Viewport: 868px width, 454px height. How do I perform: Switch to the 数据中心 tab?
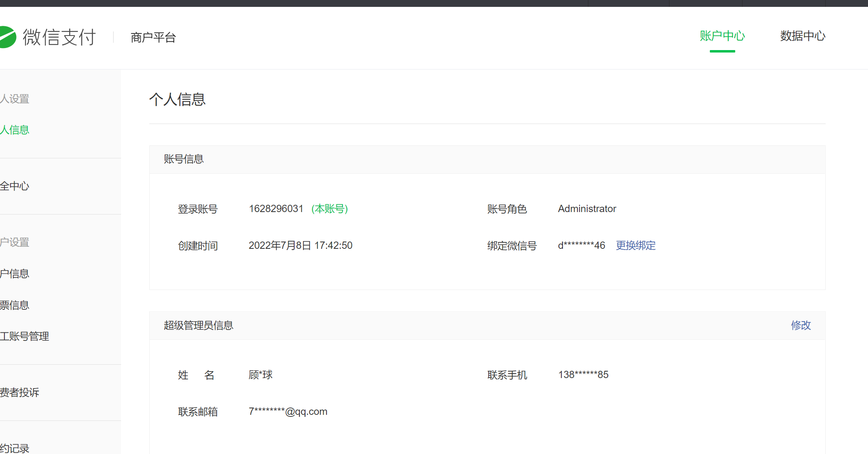tap(802, 36)
